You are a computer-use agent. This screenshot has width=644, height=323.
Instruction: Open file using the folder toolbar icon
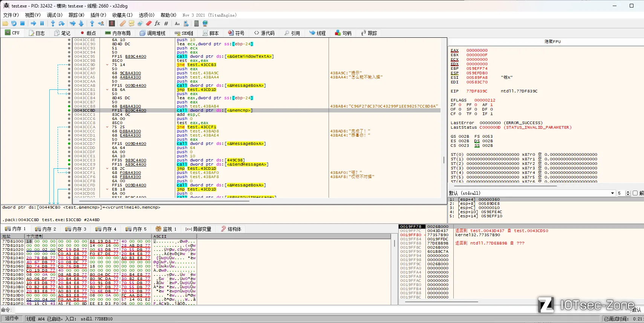[x=5, y=23]
